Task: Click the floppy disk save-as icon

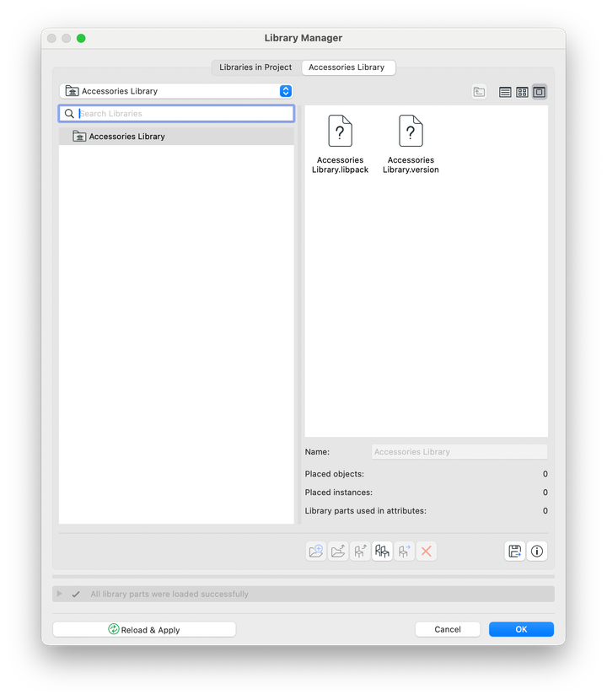Action: pyautogui.click(x=514, y=551)
